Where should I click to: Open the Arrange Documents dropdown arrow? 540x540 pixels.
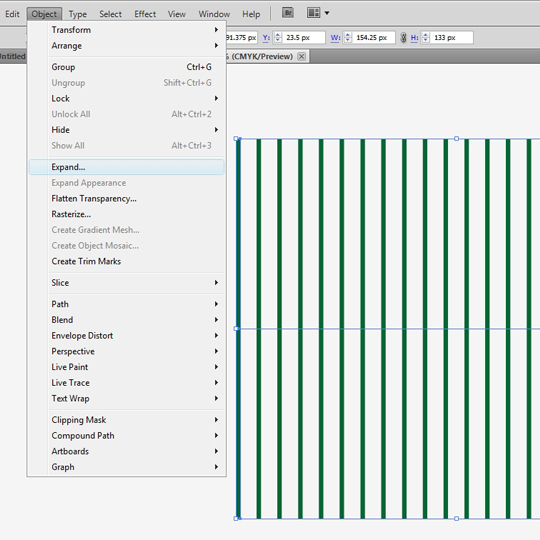click(x=327, y=13)
